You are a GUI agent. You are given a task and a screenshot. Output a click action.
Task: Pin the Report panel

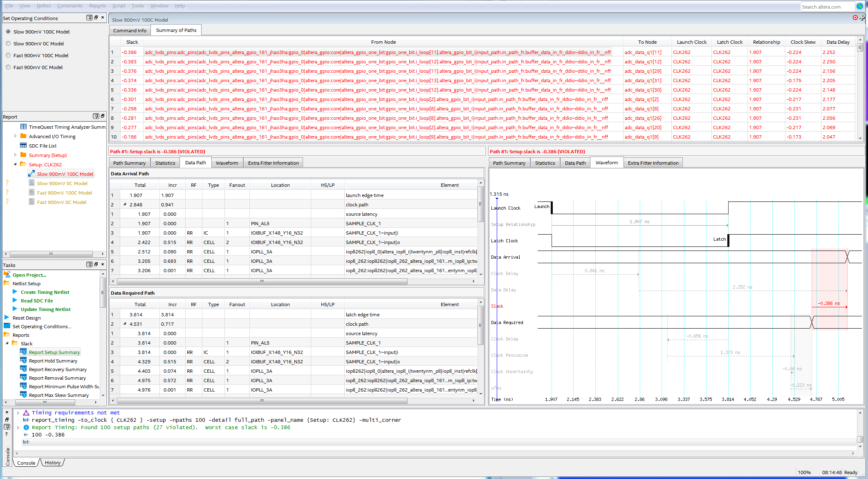click(96, 116)
